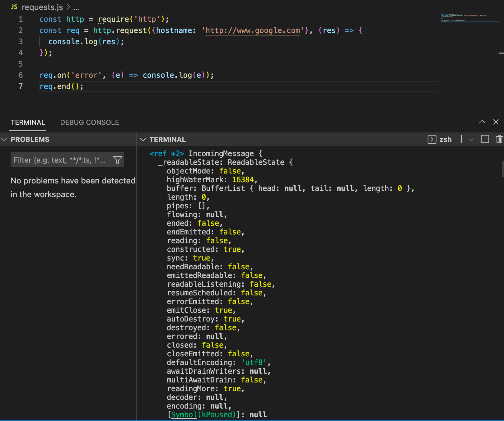Click line number 6 in the gutter
504x421 pixels.
point(21,75)
